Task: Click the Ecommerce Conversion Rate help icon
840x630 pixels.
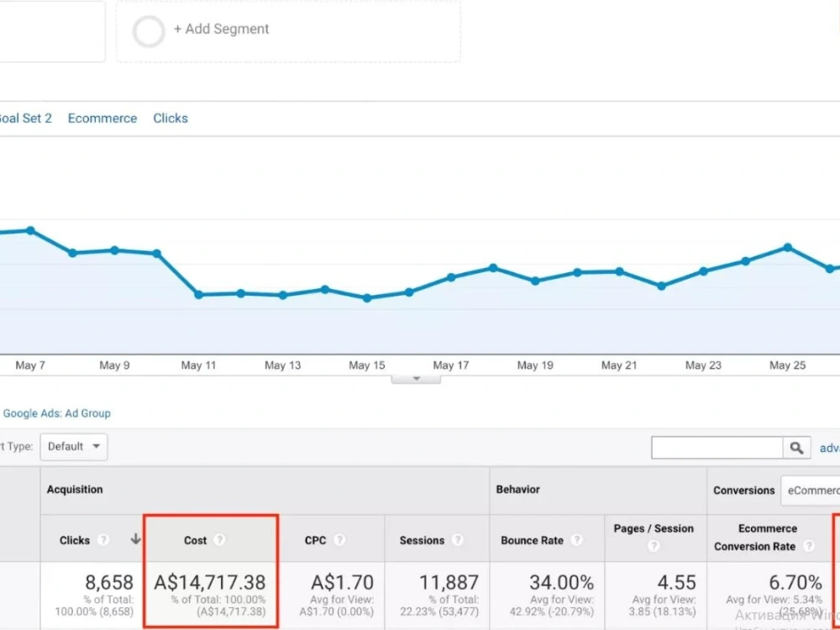Action: coord(809,546)
